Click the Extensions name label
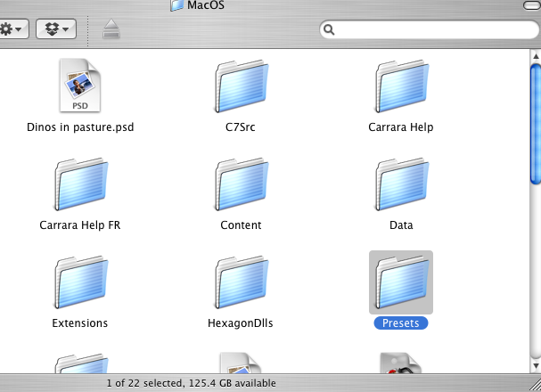 [x=80, y=323]
